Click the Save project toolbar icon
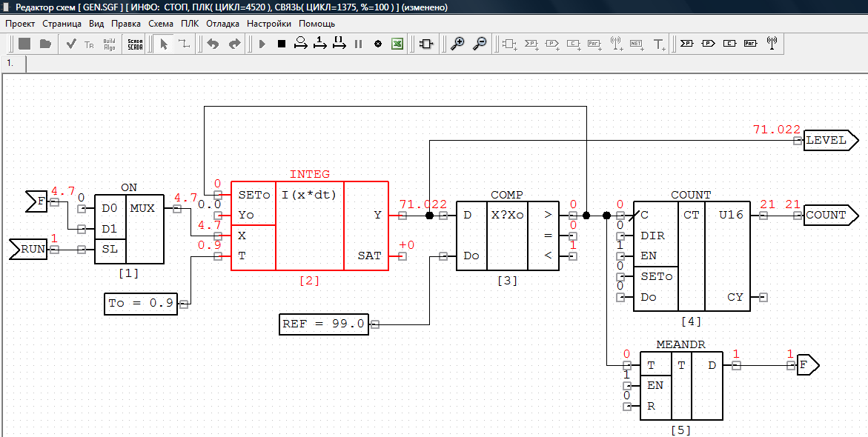This screenshot has height=437, width=868. (x=24, y=44)
